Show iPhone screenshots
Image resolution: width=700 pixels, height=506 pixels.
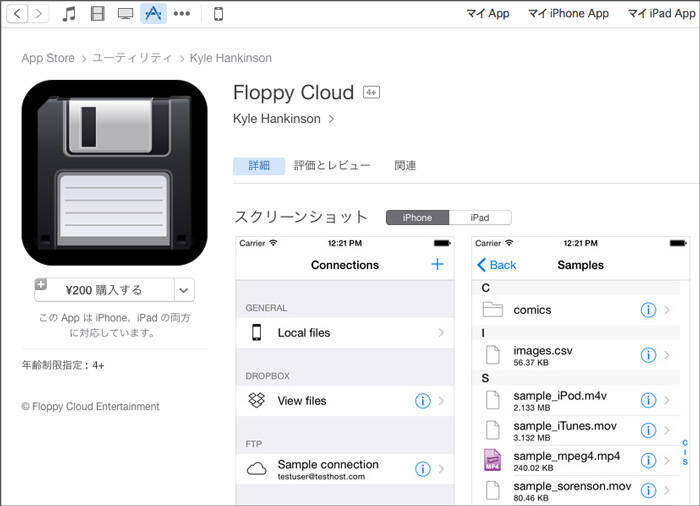point(417,217)
